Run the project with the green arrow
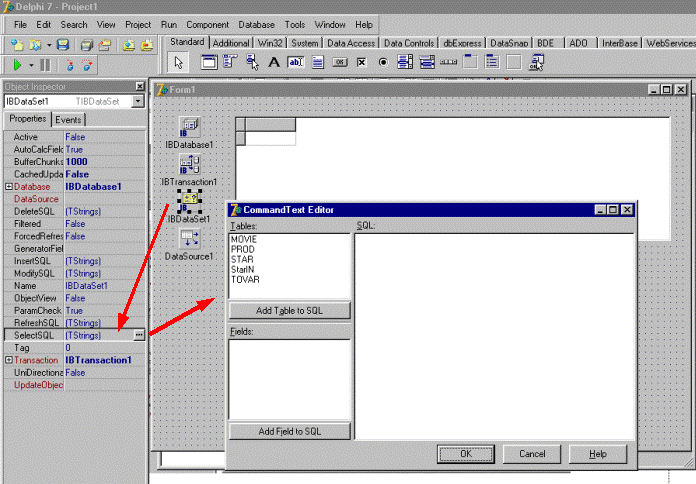696x484 pixels. tap(17, 65)
